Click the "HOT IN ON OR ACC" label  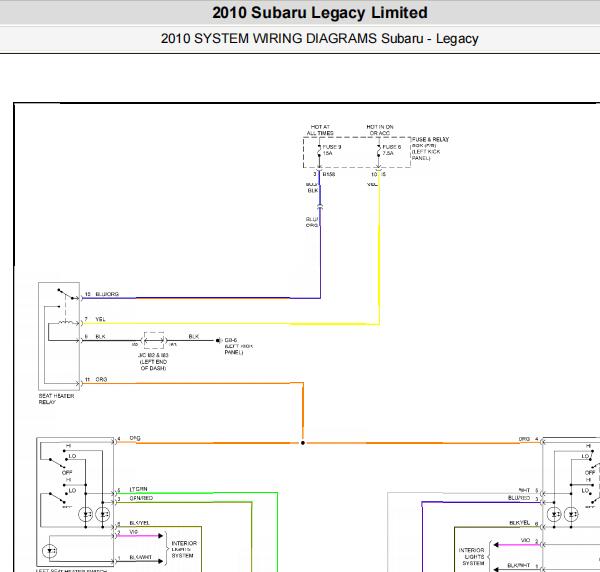click(x=380, y=130)
